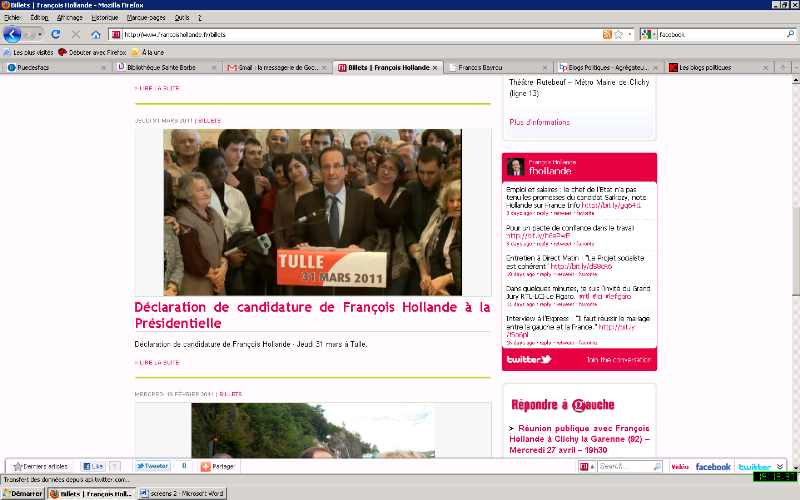Open the Édition menu
The image size is (800, 500).
point(39,17)
